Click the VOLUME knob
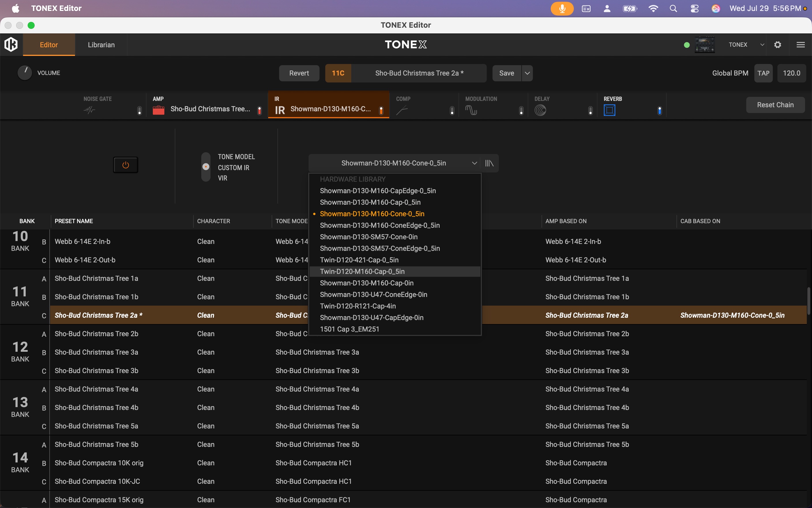The image size is (812, 508). pyautogui.click(x=25, y=73)
